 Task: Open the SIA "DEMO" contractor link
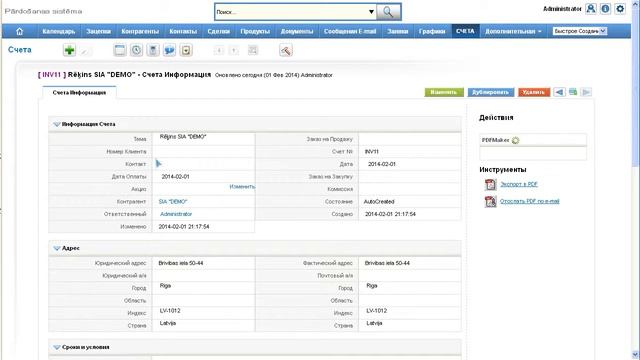(x=173, y=202)
